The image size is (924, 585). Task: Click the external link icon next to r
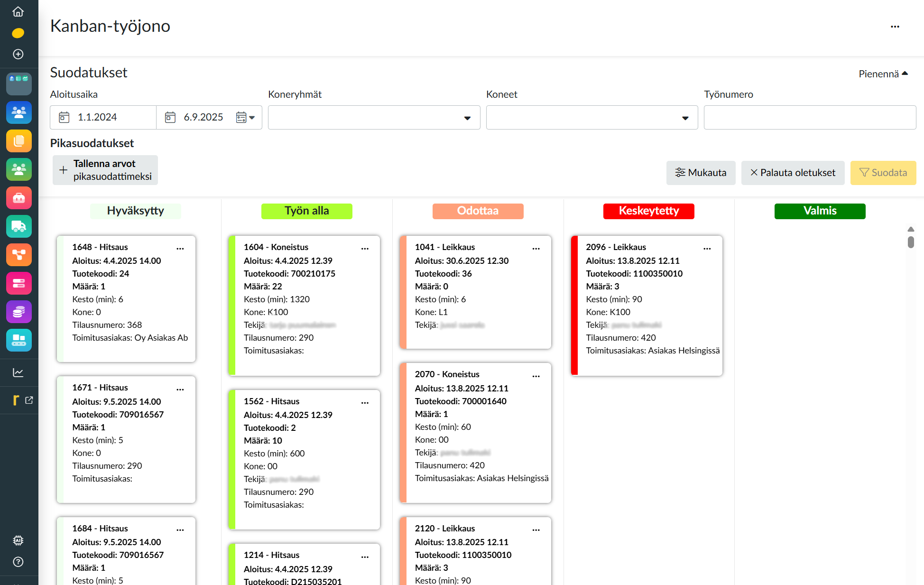[29, 400]
